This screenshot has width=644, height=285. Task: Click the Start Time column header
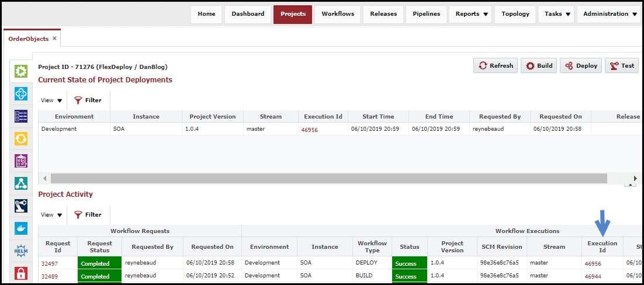tap(378, 117)
